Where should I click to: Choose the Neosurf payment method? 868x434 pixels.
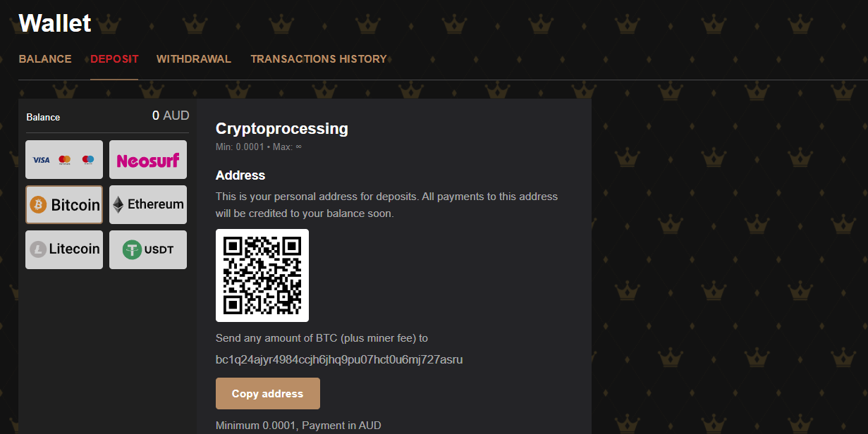tap(148, 160)
